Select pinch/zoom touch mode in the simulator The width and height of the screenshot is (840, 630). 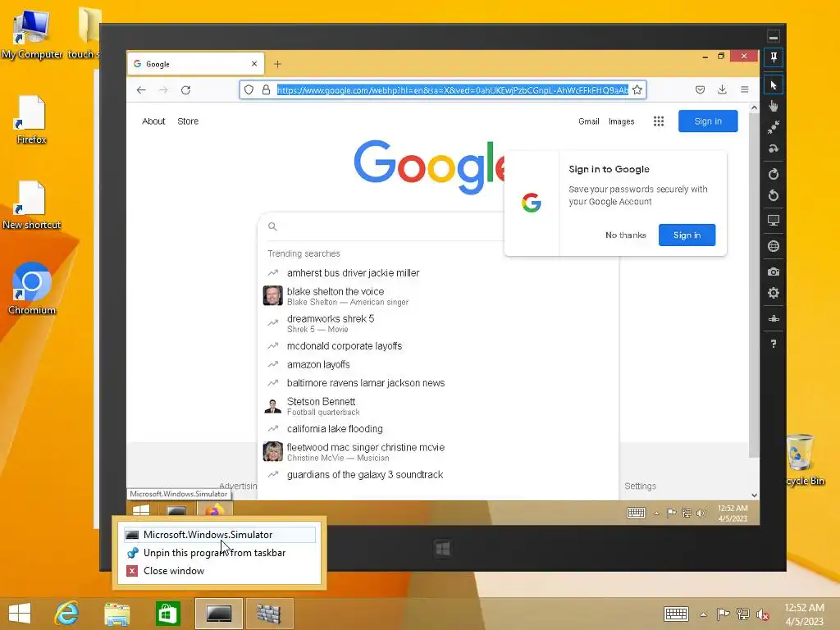point(774,127)
